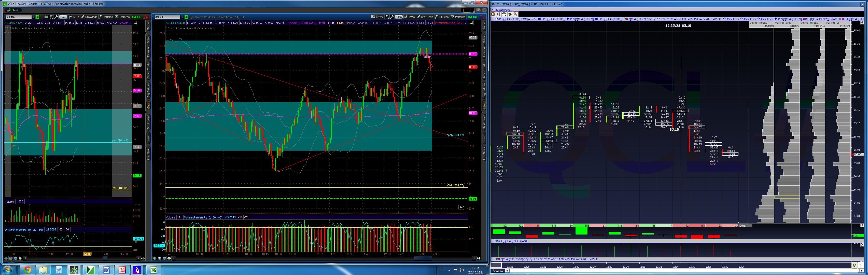The image size is (868, 275).
Task: Click red drawing tool icon in Button Pane
Action: click(515, 14)
